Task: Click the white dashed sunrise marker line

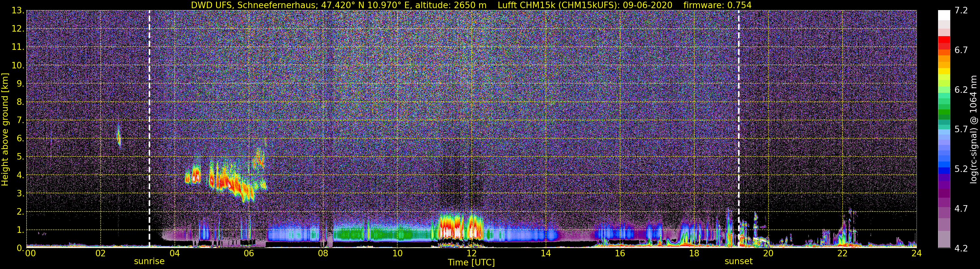Action: click(x=149, y=129)
